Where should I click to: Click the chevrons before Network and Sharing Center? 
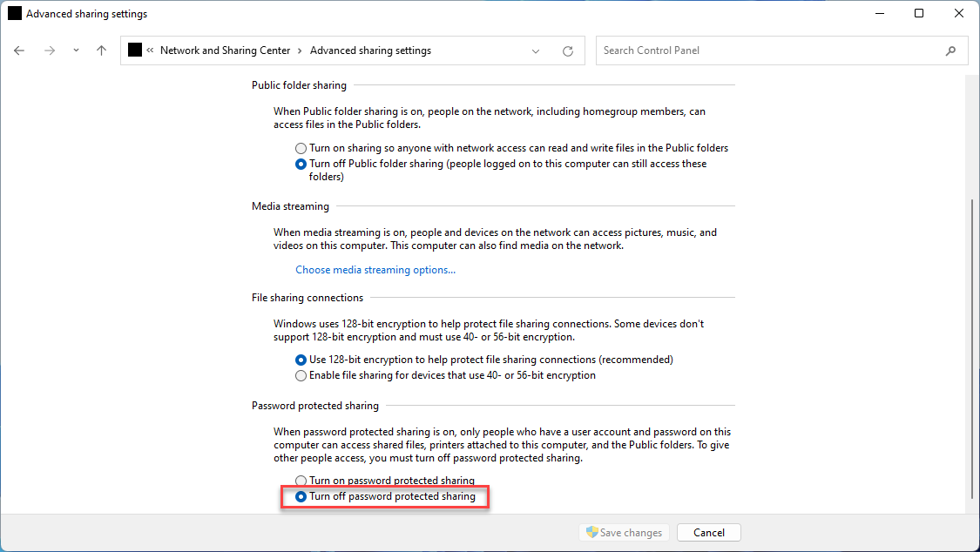click(x=150, y=50)
